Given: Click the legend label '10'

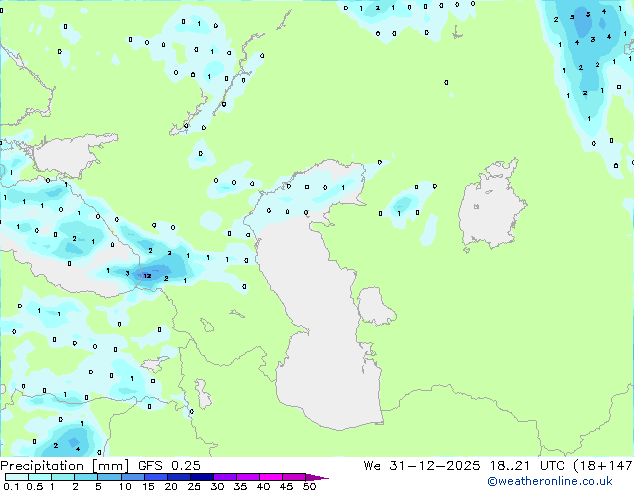Looking at the screenshot, I should click(125, 486).
